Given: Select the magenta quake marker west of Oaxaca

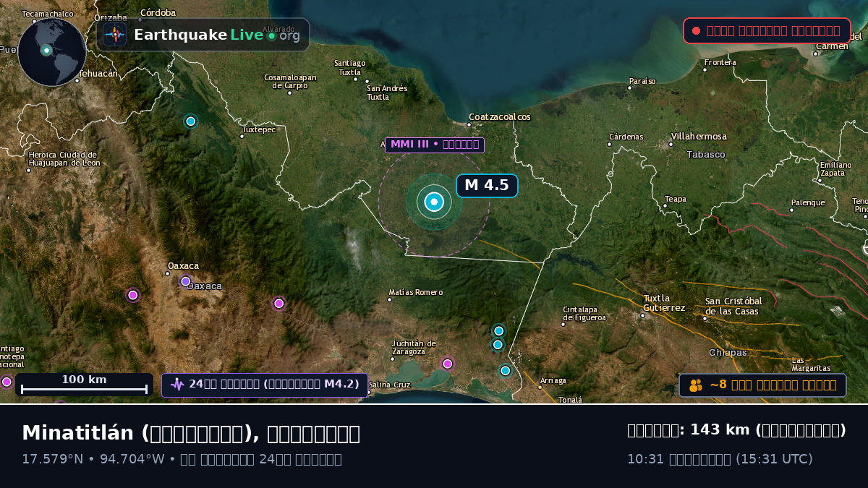Looking at the screenshot, I should 133,295.
